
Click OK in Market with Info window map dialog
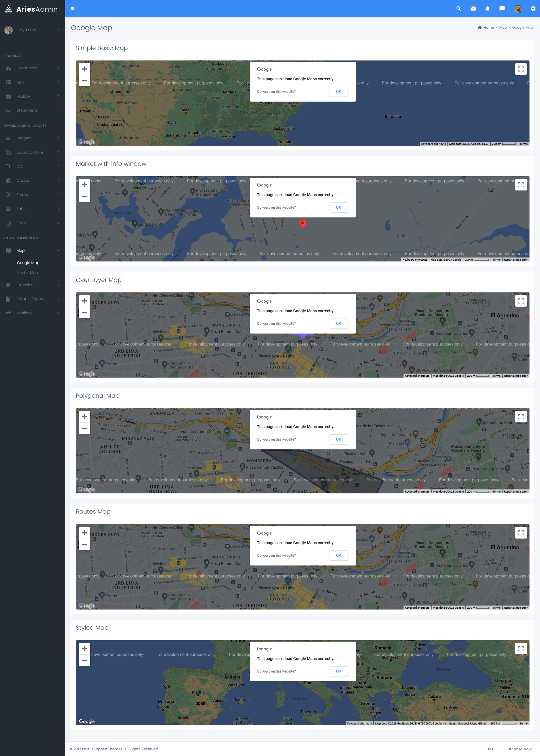click(x=339, y=207)
